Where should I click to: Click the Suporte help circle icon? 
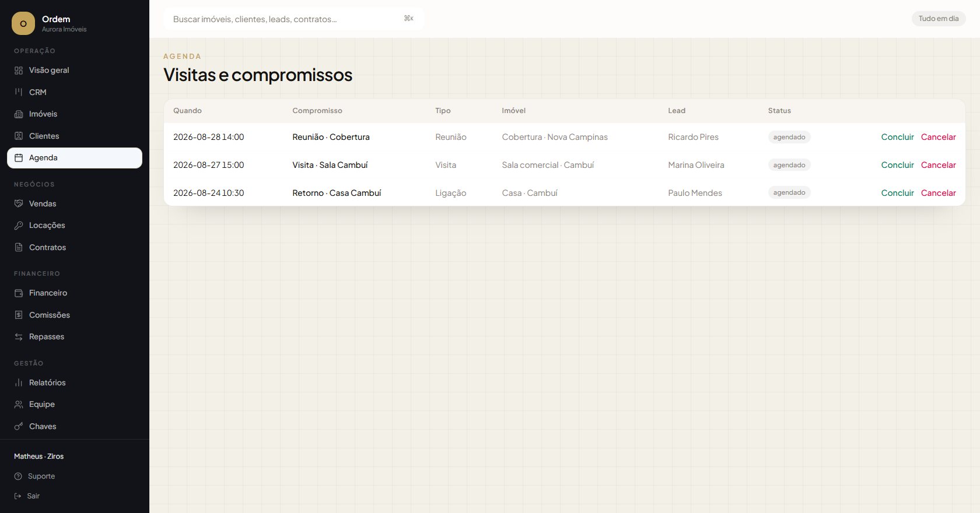coord(18,476)
